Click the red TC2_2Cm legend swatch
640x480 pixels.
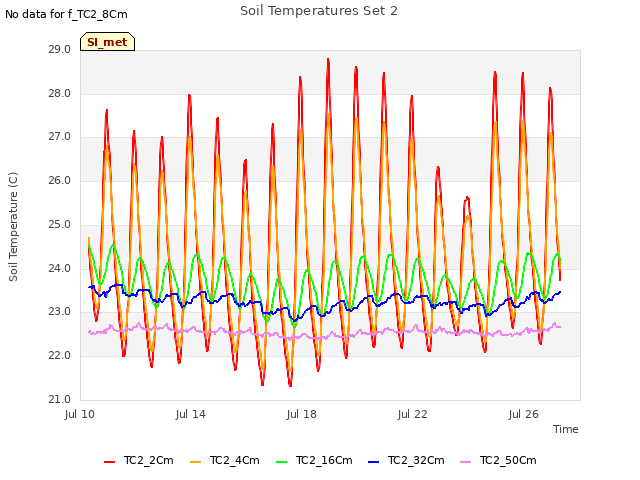click(x=109, y=462)
